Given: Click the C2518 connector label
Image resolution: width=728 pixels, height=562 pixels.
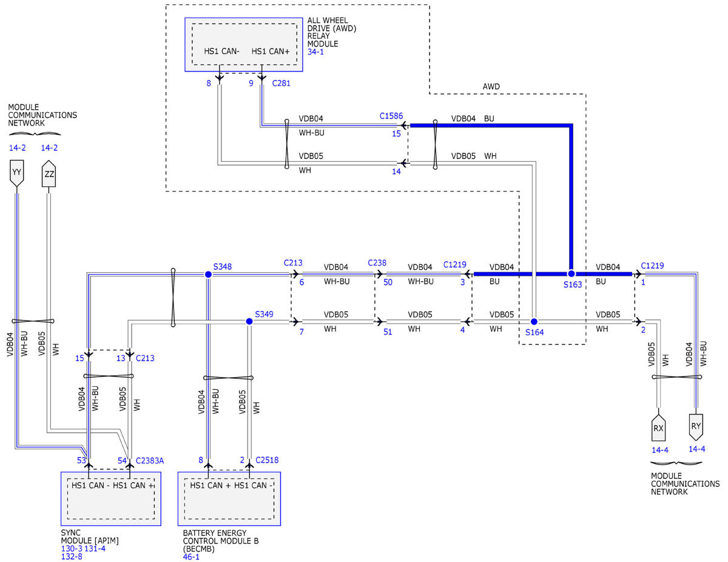Looking at the screenshot, I should coord(267,461).
